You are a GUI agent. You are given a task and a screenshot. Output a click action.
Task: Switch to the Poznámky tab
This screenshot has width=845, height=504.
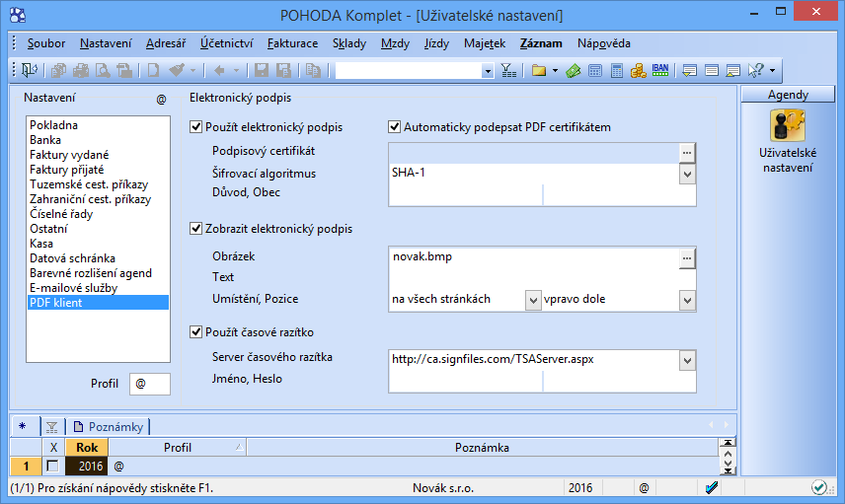[109, 426]
